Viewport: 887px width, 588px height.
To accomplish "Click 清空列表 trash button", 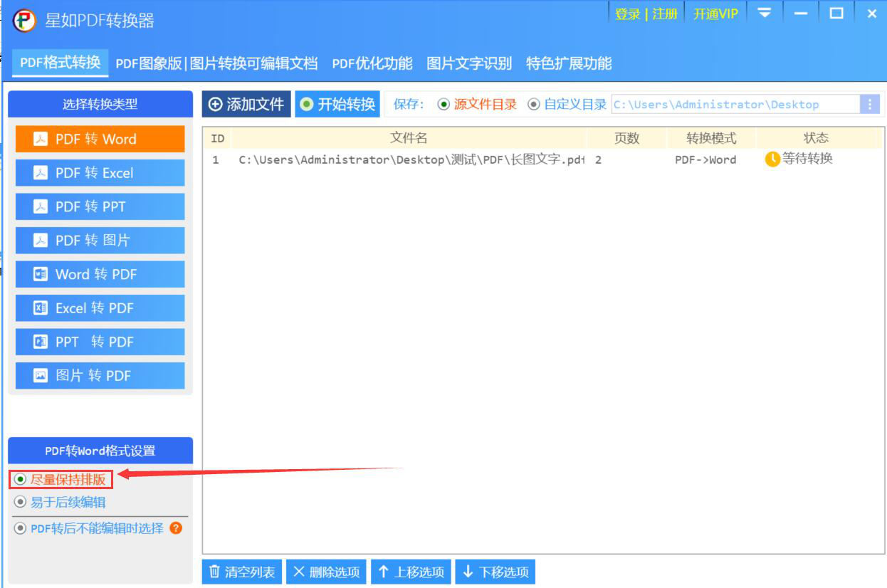I will (242, 572).
